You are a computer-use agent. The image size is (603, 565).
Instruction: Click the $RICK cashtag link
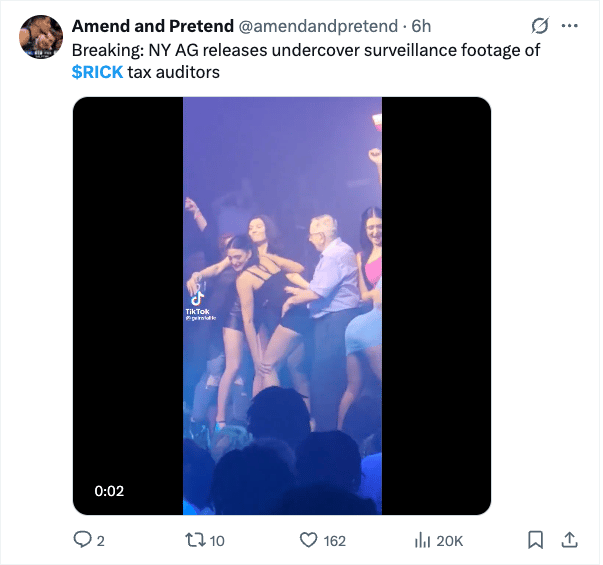point(97,72)
